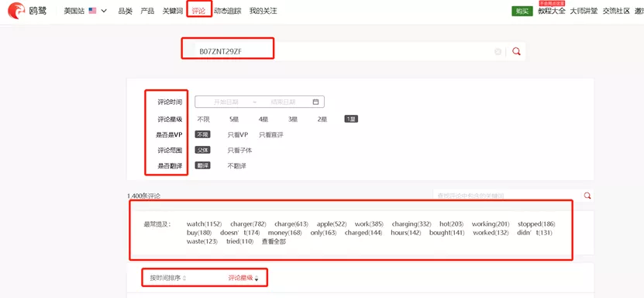
Task: Click keyword money(168)
Action: [284, 233]
